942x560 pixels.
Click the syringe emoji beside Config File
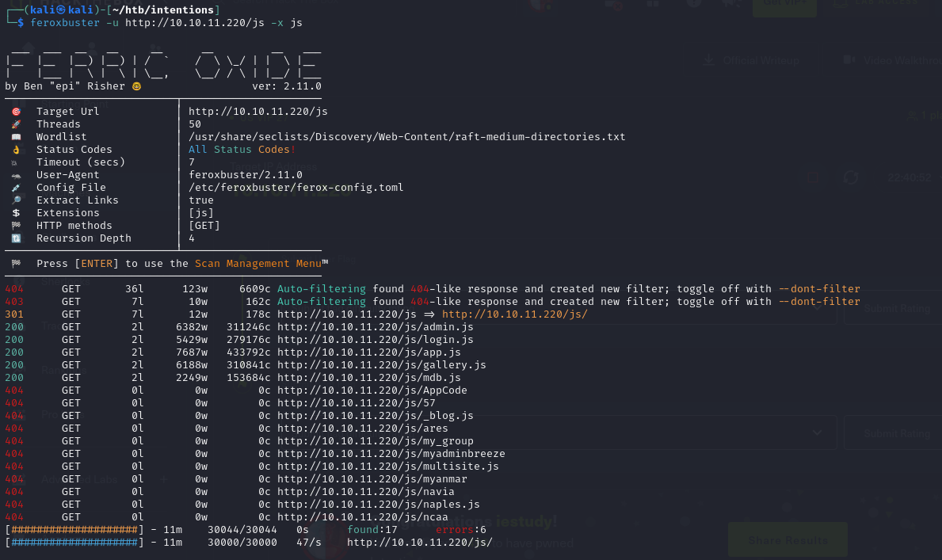pos(16,188)
